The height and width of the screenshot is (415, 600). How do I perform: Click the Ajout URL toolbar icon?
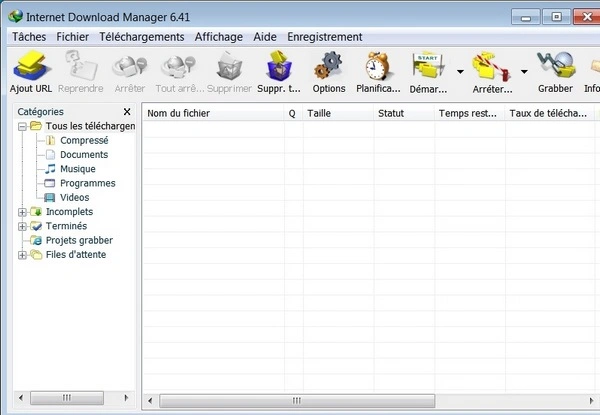[x=30, y=72]
